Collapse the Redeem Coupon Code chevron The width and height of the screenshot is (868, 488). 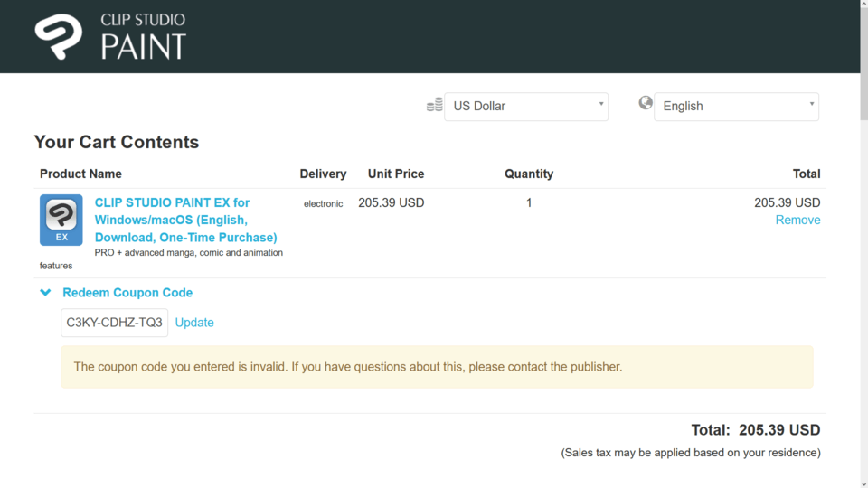(x=45, y=293)
